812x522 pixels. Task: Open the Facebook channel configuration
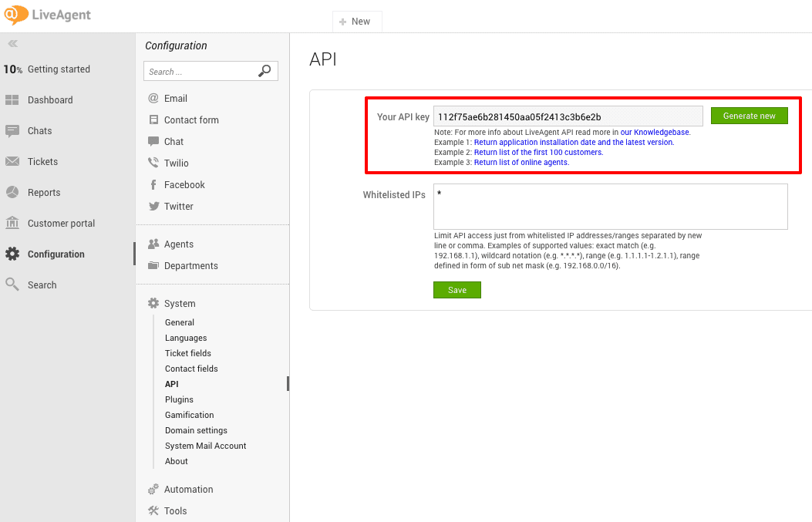point(185,184)
